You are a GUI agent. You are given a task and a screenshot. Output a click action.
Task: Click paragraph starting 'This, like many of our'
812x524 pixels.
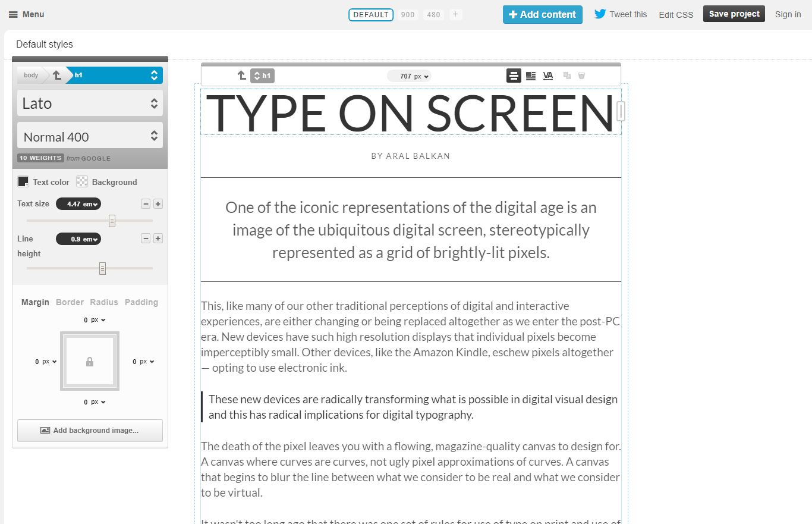410,337
